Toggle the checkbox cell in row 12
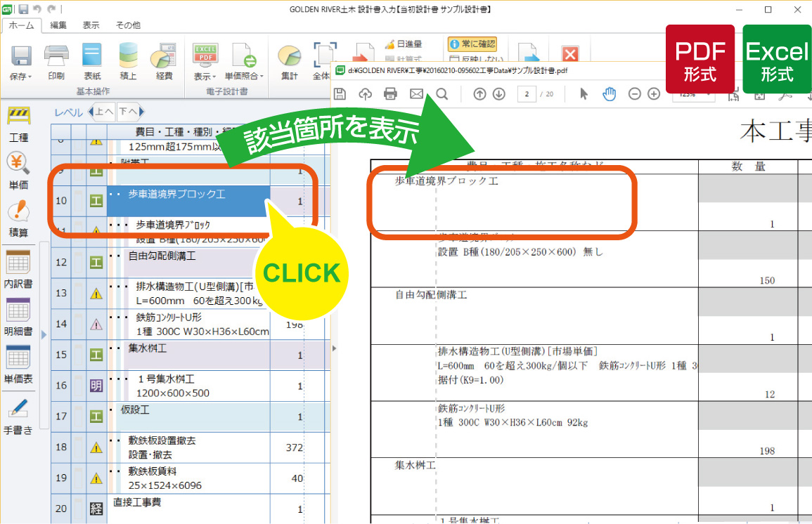Viewport: 812px width, 524px height. point(78,262)
